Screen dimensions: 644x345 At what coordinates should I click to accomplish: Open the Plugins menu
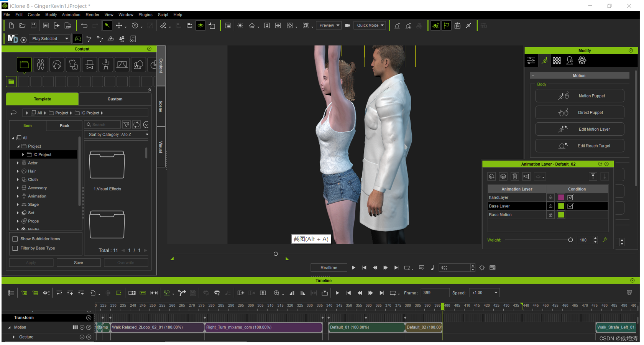click(145, 15)
